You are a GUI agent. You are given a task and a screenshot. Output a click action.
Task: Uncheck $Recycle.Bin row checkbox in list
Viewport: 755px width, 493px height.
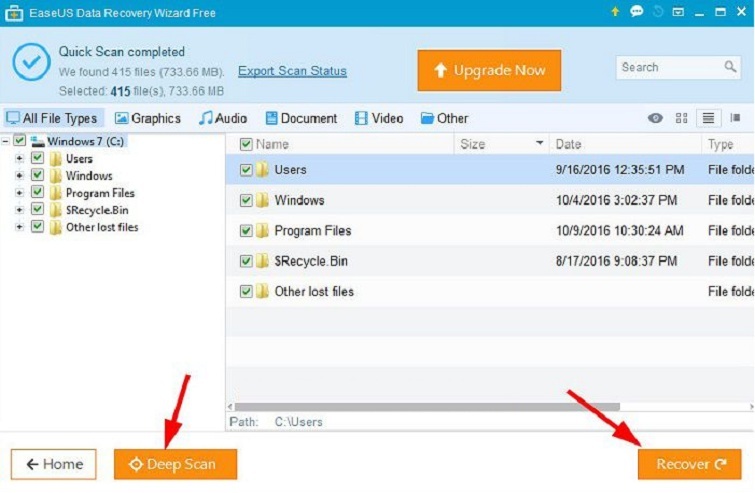click(246, 261)
